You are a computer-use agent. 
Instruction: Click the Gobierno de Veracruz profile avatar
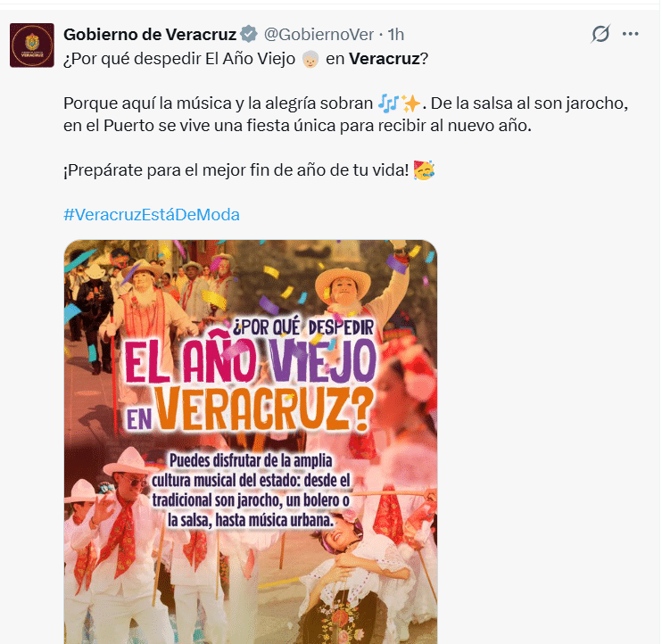coord(32,45)
